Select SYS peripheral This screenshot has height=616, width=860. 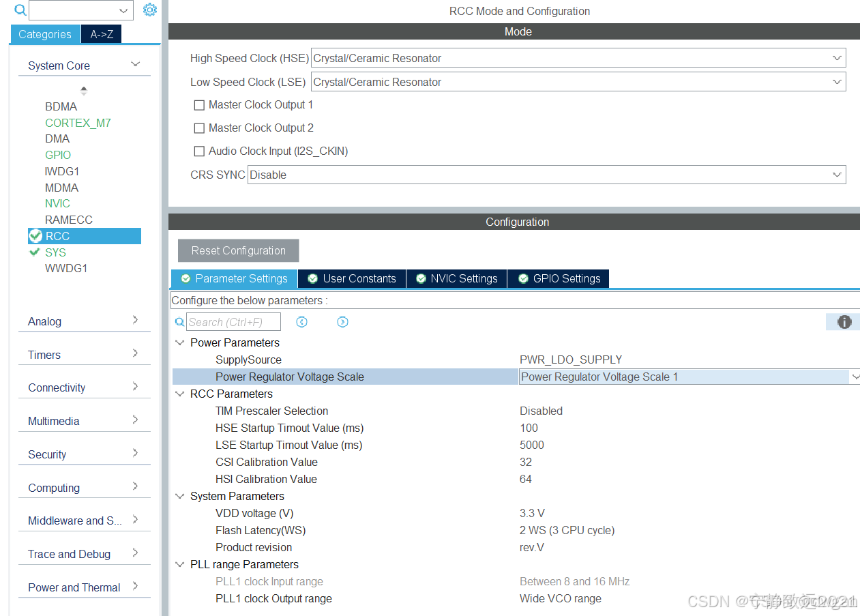(55, 252)
